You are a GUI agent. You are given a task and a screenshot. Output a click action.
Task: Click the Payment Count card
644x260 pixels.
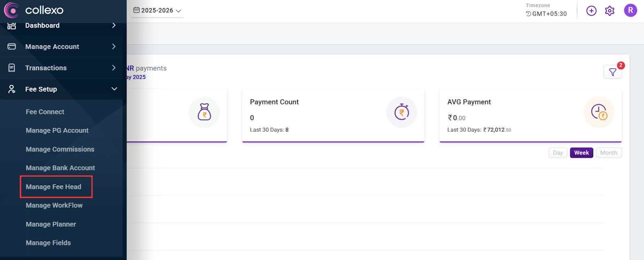(x=333, y=116)
